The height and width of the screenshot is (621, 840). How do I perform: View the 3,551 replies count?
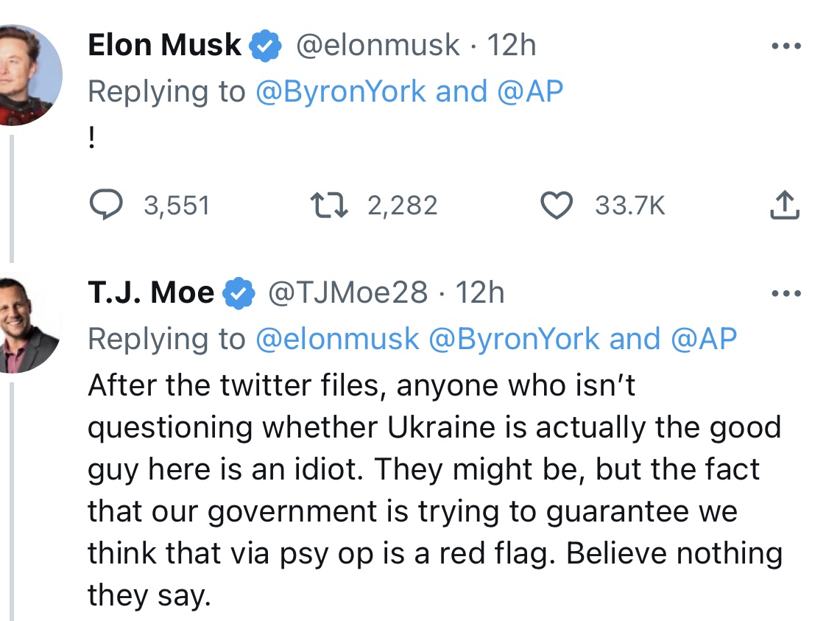[x=177, y=206]
